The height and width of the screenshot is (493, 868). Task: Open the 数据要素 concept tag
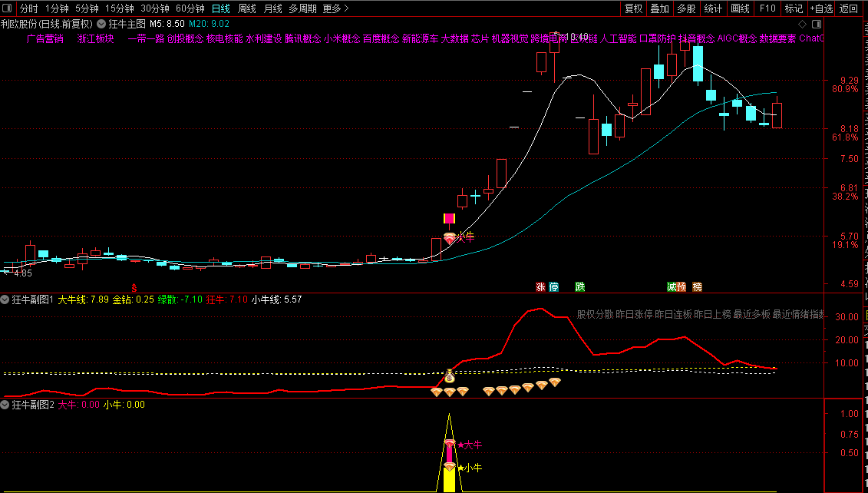777,38
